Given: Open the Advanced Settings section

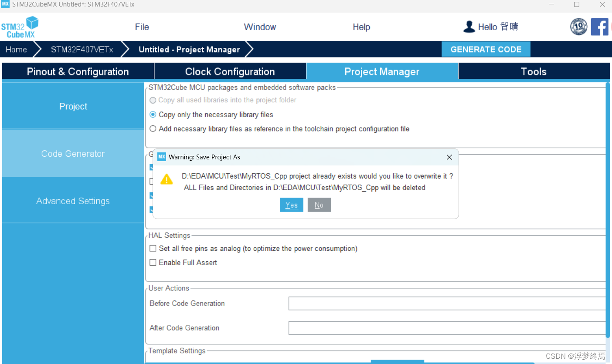Looking at the screenshot, I should [x=73, y=201].
